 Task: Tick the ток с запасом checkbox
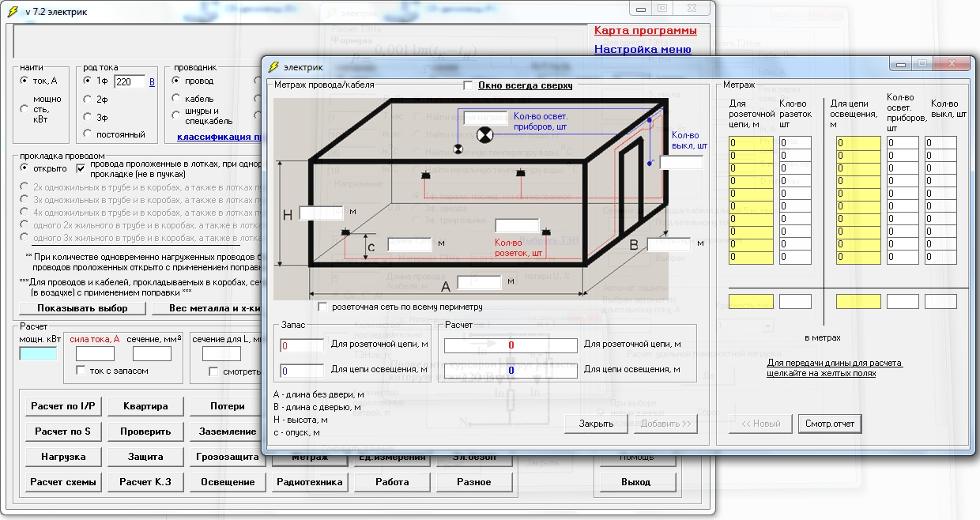point(80,371)
